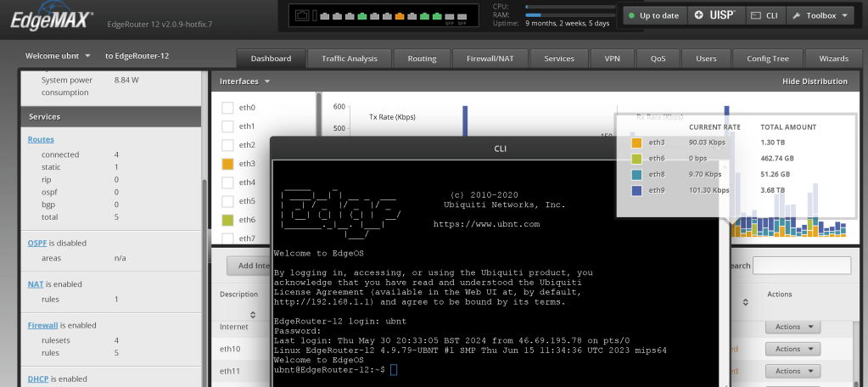The image size is (868, 387).
Task: Open Actions dropdown for Internet row
Action: point(792,327)
